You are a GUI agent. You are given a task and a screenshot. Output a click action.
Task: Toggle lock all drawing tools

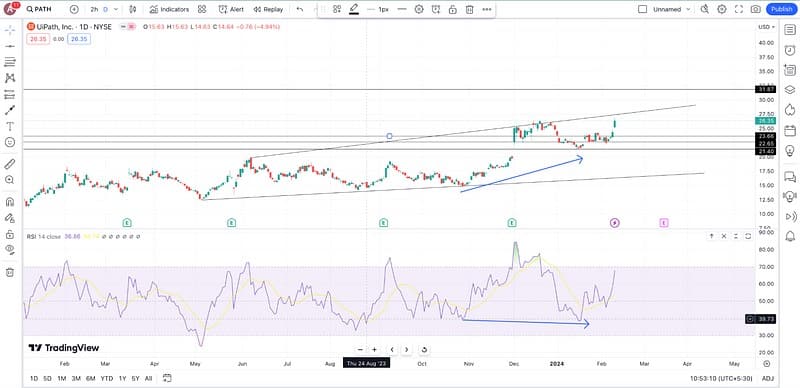[x=10, y=234]
